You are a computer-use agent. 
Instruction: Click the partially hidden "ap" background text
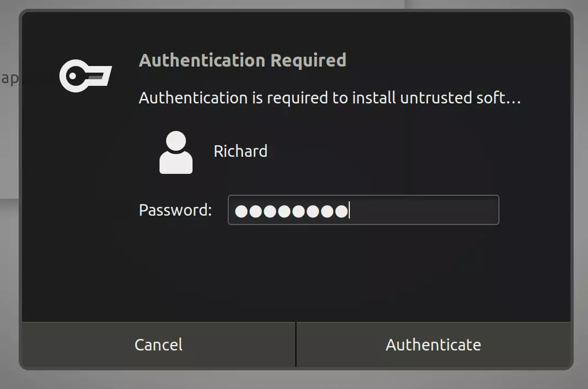[x=9, y=78]
